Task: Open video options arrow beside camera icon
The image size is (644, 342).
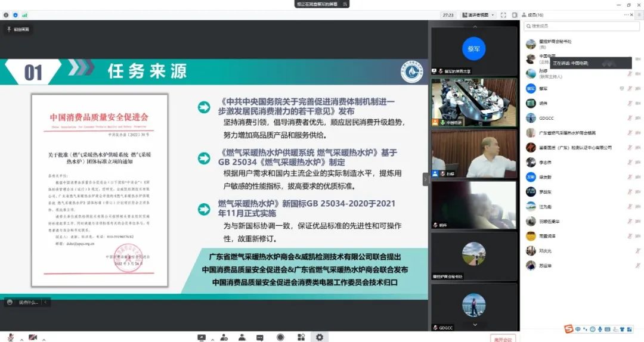Action: coord(44,339)
